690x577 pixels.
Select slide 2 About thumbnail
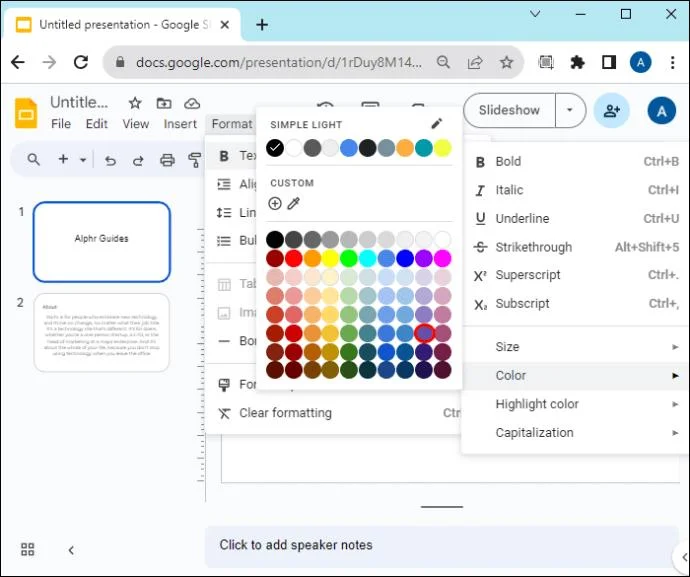pyautogui.click(x=102, y=333)
